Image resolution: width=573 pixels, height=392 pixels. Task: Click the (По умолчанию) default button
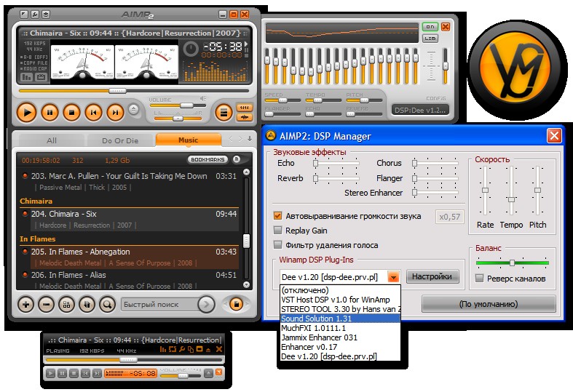coord(489,304)
